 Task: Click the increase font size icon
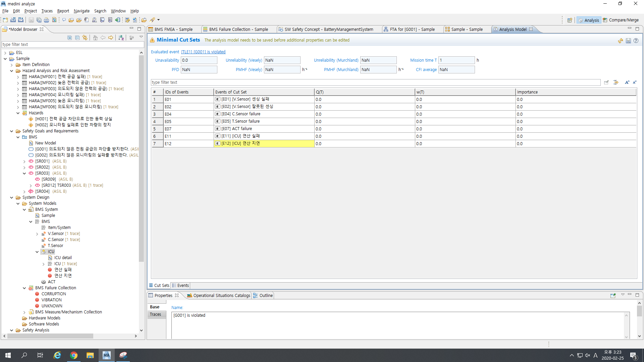point(627,82)
